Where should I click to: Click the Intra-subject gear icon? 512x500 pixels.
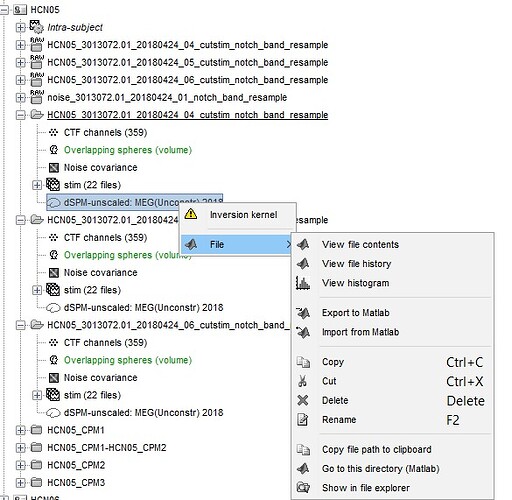[x=36, y=27]
